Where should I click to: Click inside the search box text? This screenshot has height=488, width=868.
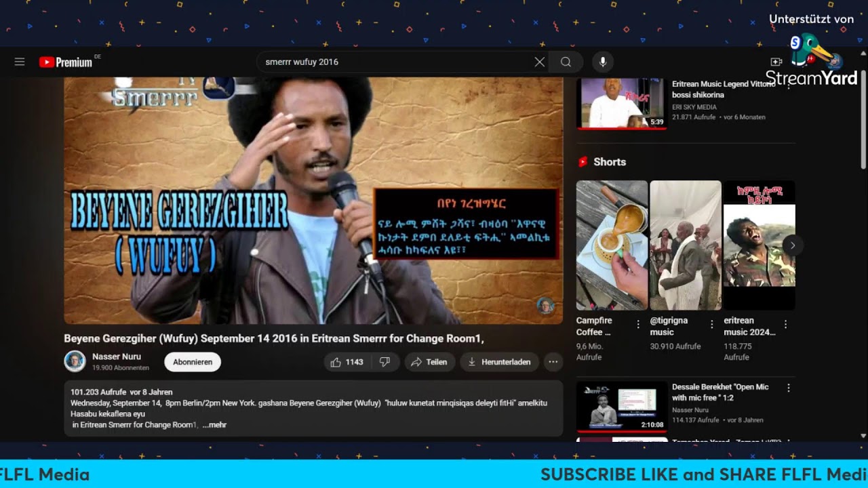click(302, 62)
